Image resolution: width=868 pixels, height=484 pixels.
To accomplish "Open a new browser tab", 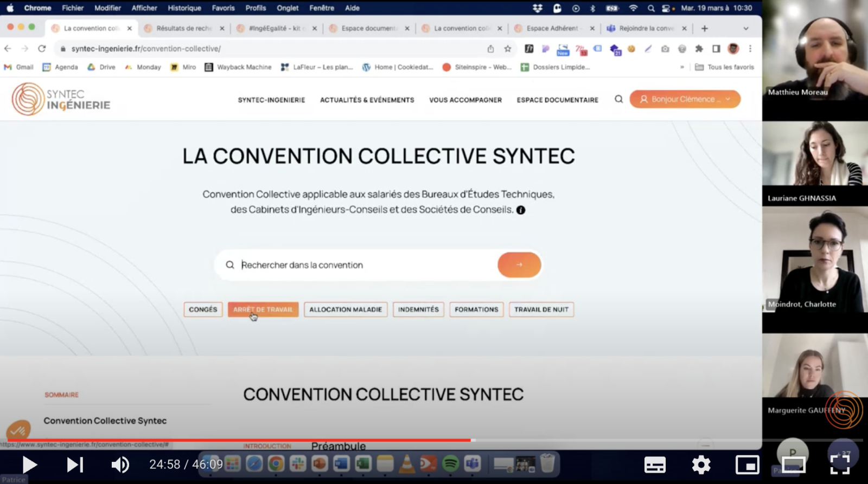I will click(704, 28).
